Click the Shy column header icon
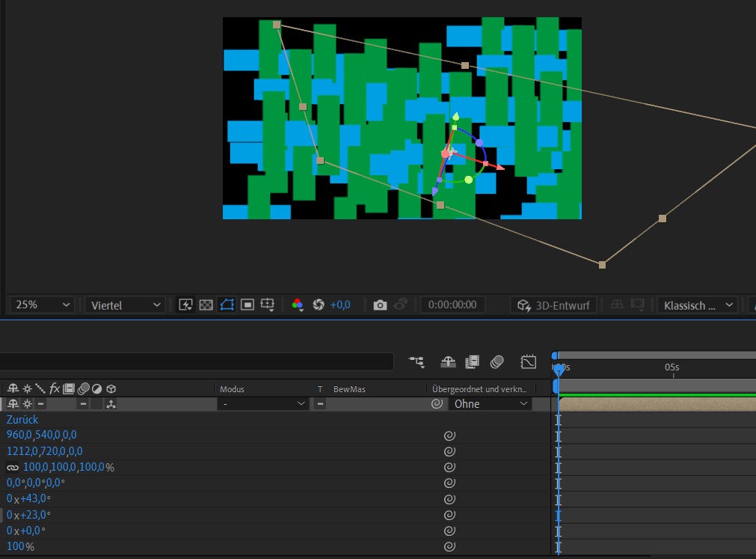 pos(13,388)
